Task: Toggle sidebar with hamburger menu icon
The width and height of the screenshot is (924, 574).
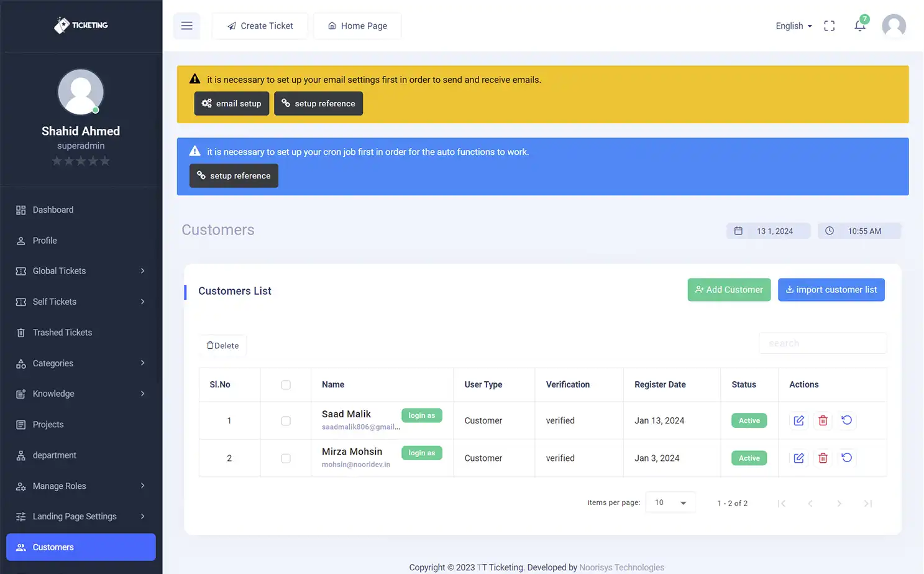Action: (186, 25)
